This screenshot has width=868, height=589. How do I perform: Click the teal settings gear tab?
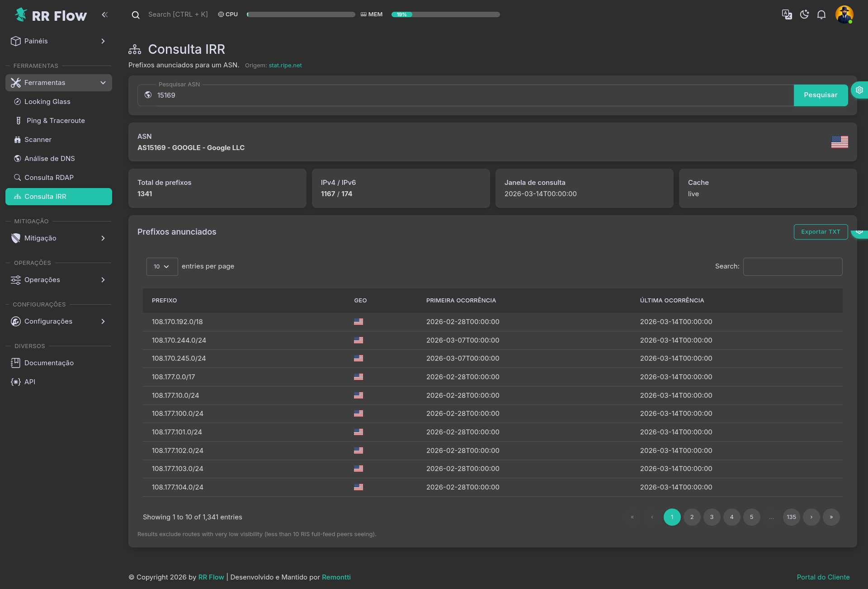[859, 90]
